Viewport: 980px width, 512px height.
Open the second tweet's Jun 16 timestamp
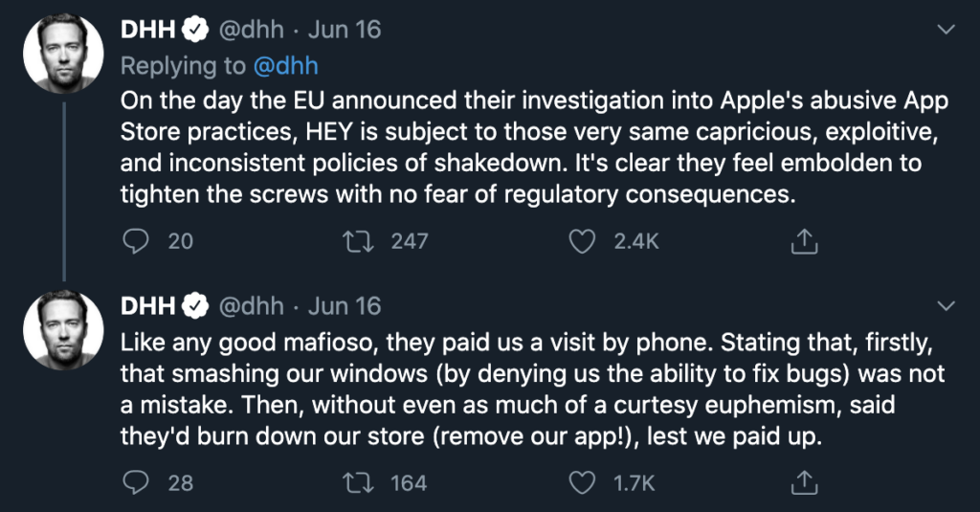pos(345,306)
